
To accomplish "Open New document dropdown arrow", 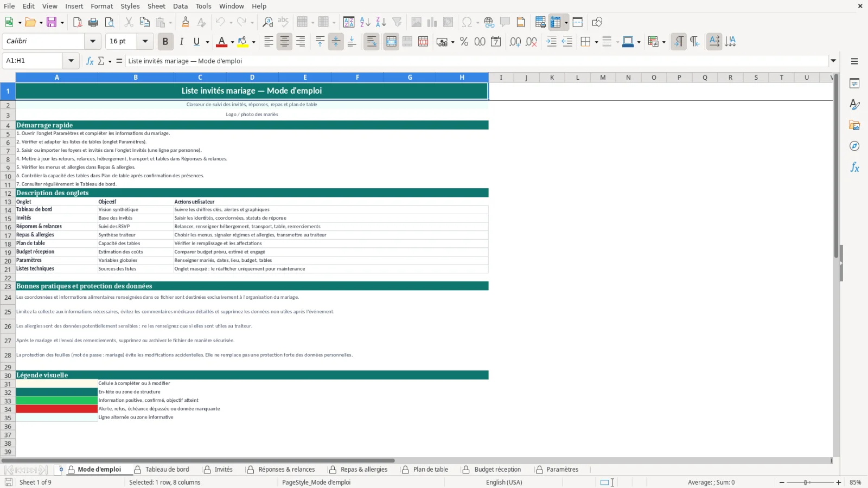I will pos(20,23).
